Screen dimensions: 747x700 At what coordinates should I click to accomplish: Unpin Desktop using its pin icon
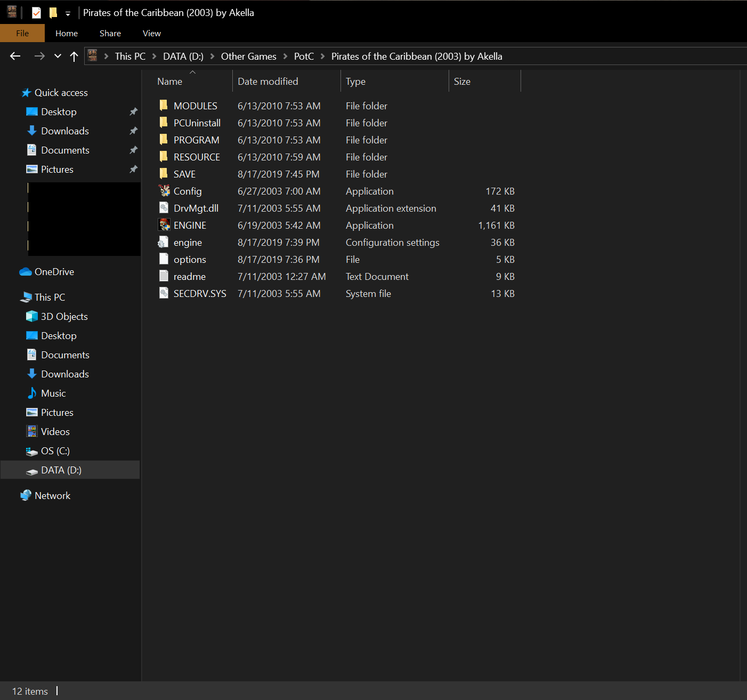point(134,111)
